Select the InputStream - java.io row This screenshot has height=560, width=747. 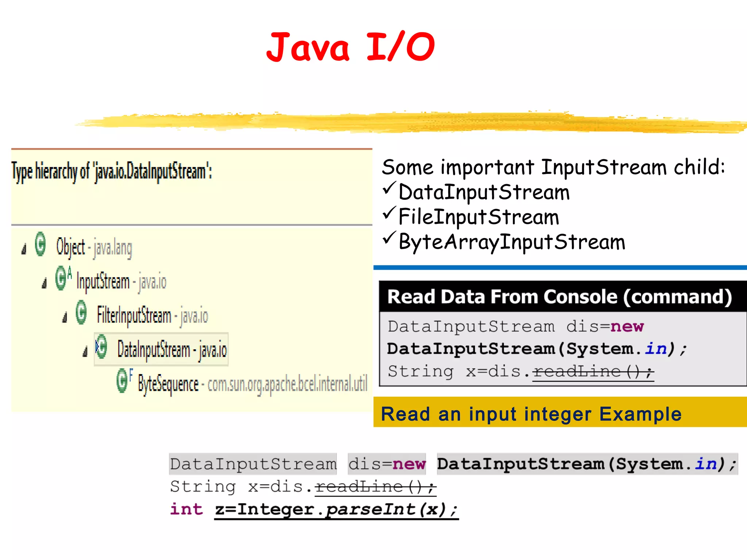click(121, 281)
